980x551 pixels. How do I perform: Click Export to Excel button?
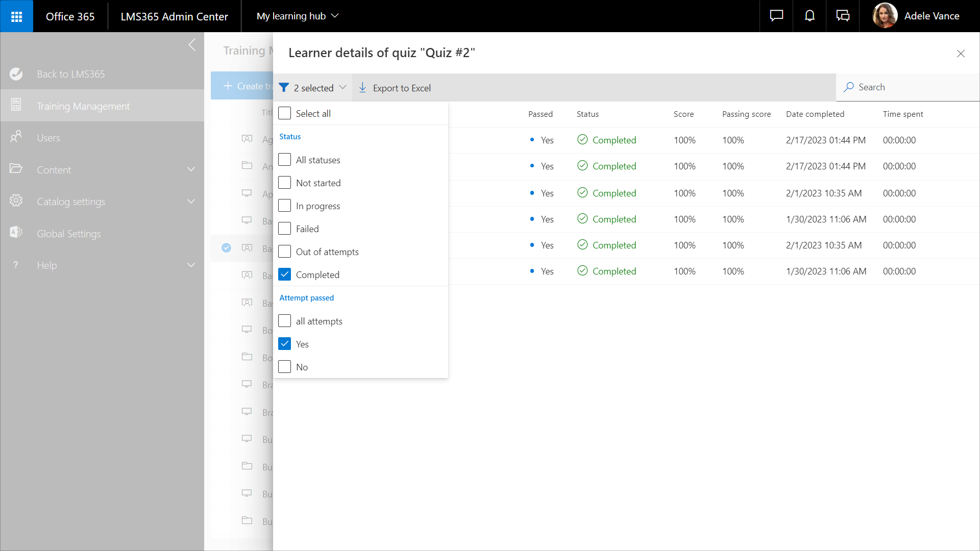[395, 88]
